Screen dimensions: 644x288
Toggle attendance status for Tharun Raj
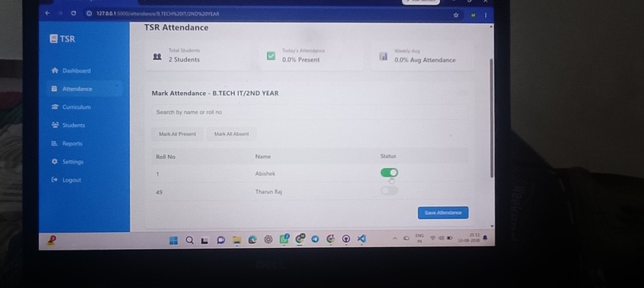coord(389,190)
